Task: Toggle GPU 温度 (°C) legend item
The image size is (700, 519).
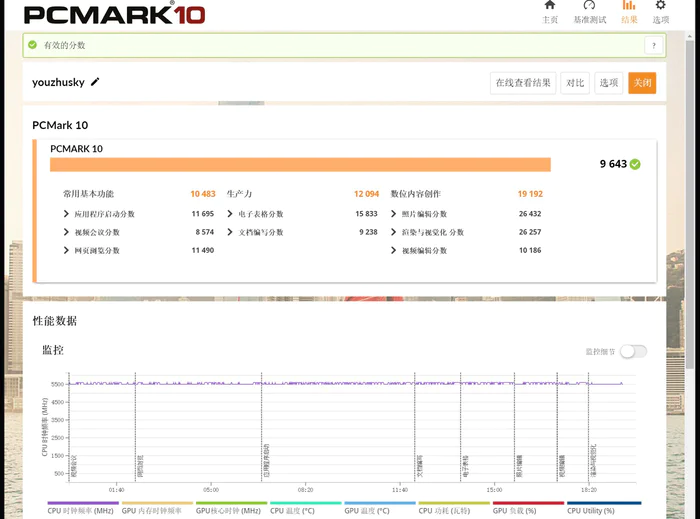Action: tap(379, 509)
